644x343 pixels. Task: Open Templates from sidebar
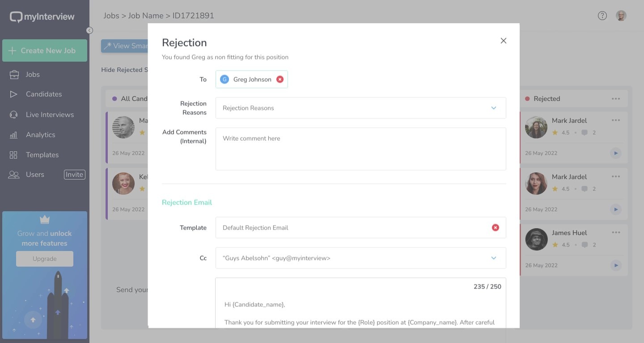click(x=42, y=155)
